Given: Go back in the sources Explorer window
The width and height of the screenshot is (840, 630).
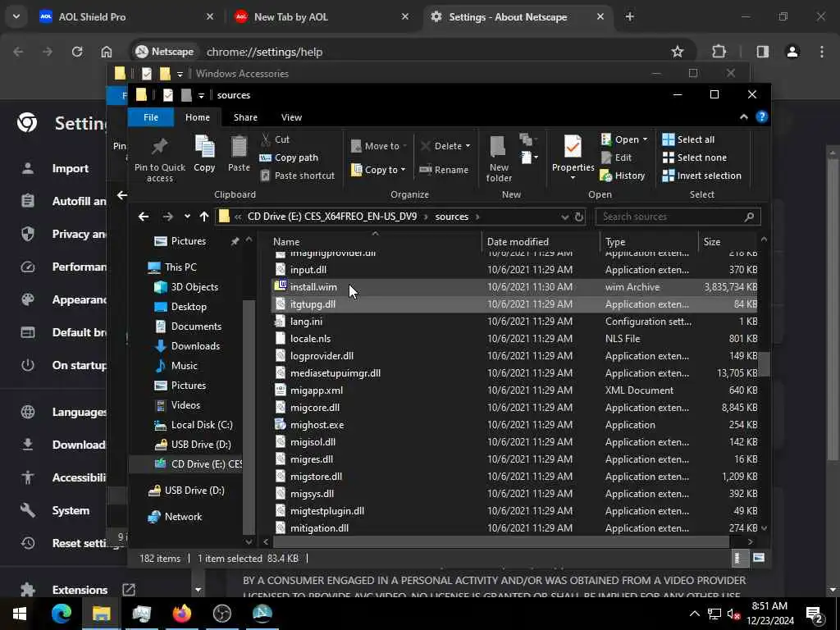Looking at the screenshot, I should 143,217.
